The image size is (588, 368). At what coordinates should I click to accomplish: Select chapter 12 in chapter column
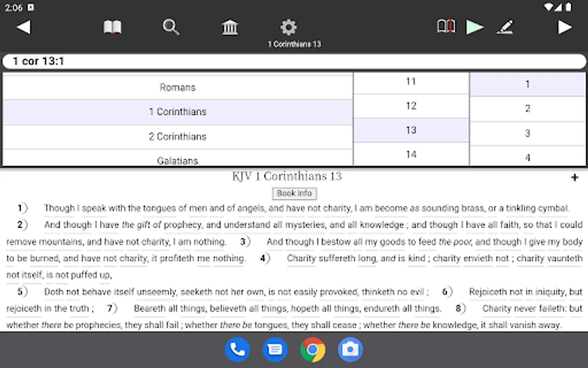tap(411, 106)
